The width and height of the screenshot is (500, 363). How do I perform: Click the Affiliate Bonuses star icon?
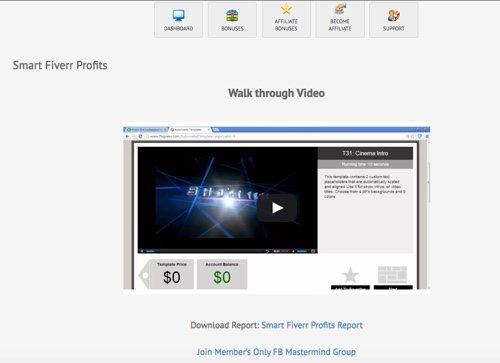286,9
